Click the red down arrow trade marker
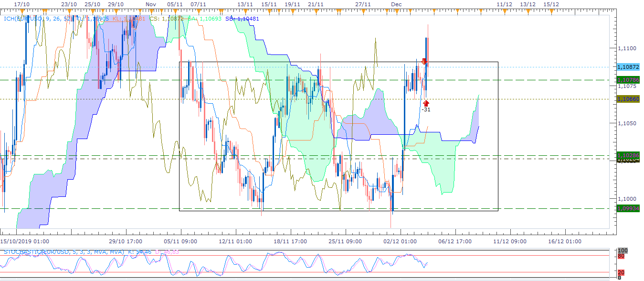This screenshot has height=281, width=644. coord(424,62)
